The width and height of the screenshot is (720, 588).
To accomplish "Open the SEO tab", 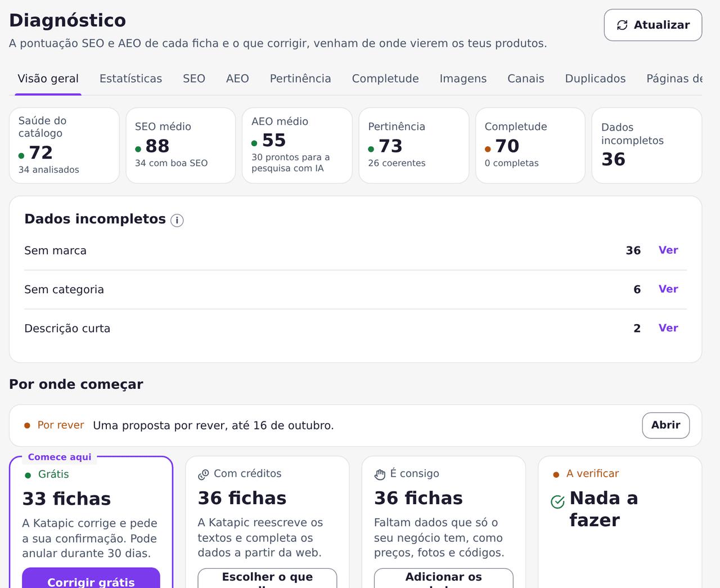I will point(194,79).
